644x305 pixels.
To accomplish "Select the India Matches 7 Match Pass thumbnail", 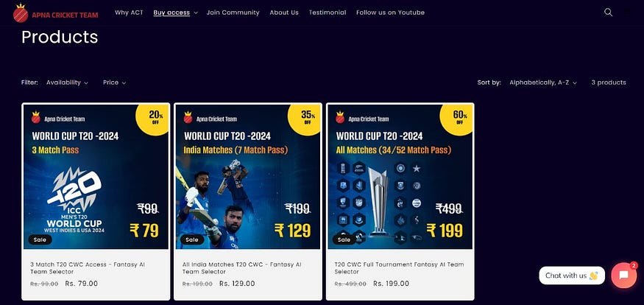I will pos(248,177).
